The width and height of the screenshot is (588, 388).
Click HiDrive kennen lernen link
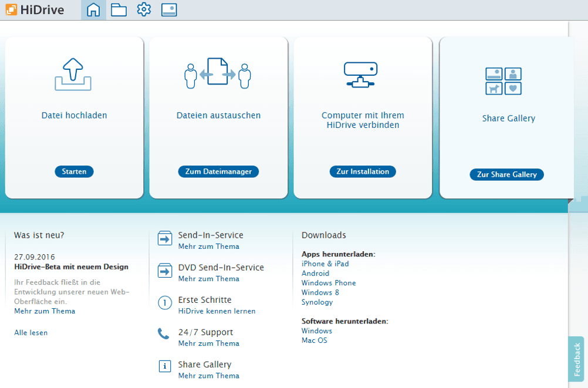(x=217, y=311)
